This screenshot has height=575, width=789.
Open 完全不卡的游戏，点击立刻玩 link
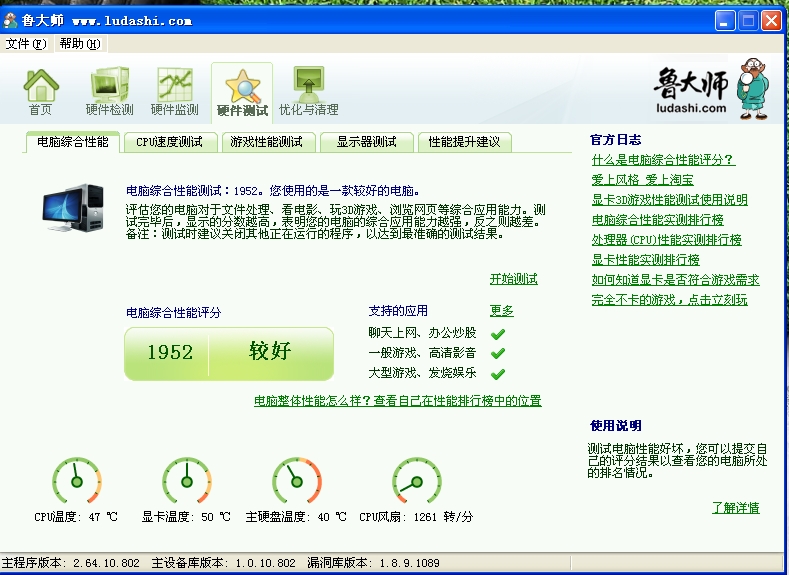670,300
